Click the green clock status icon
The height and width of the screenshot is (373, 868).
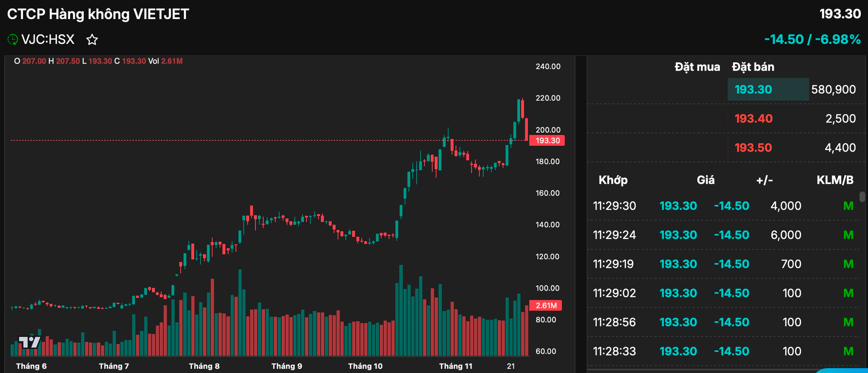(x=13, y=40)
